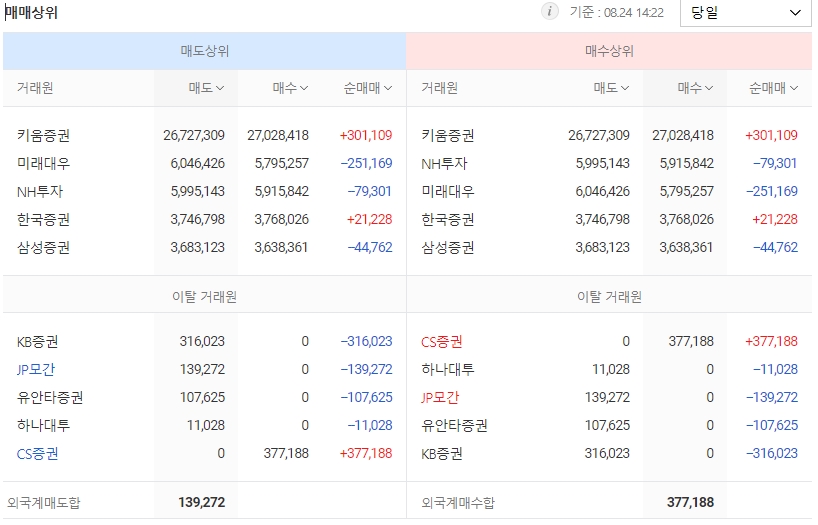Sort by 매도 column in 매도상위 table

206,88
